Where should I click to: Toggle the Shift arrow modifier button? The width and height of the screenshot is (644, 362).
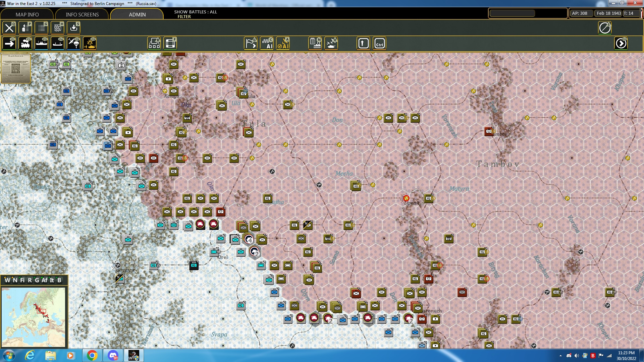point(363,43)
